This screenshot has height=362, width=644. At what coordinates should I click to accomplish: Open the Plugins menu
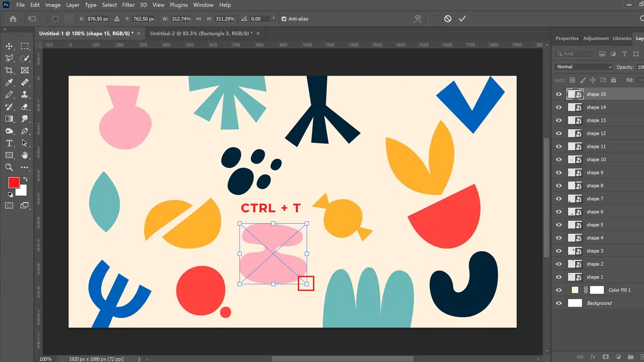[178, 5]
